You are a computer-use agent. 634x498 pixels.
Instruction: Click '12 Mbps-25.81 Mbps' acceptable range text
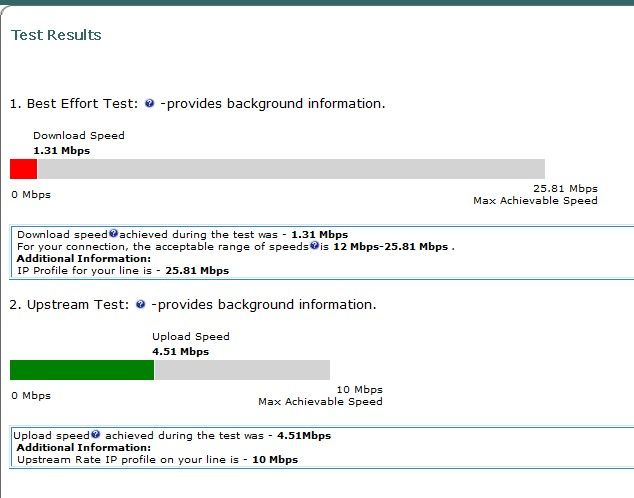[x=391, y=247]
